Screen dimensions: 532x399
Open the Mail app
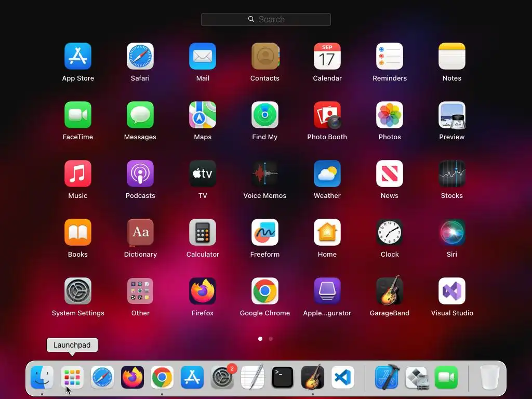point(203,56)
